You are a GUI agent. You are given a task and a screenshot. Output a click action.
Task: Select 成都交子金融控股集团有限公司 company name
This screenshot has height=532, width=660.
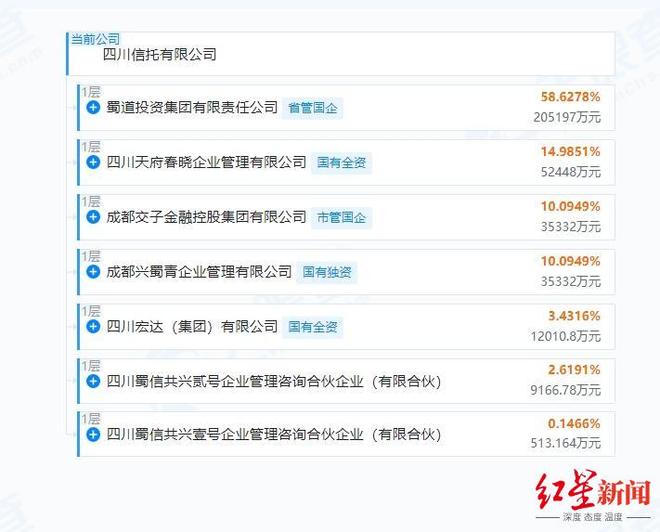[205, 217]
